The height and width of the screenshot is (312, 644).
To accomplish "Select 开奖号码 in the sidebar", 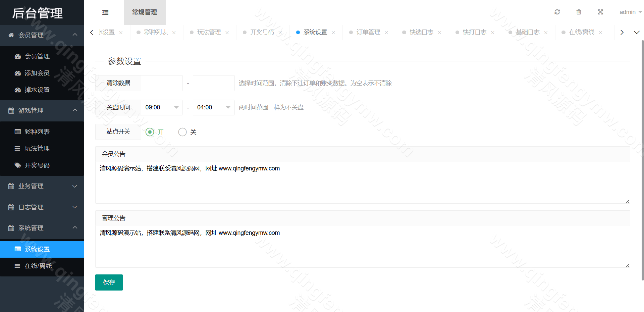I will coord(37,165).
